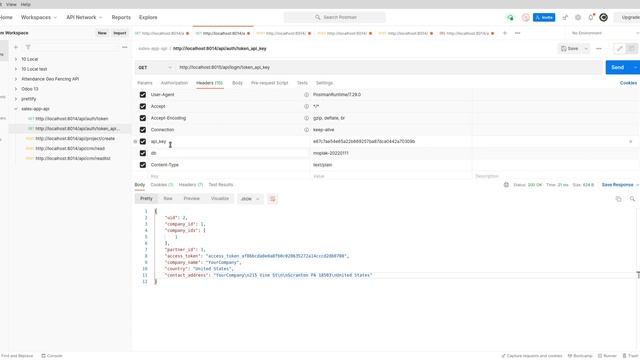Uncheck the api_key header checkbox
640x360 pixels.
click(142, 142)
